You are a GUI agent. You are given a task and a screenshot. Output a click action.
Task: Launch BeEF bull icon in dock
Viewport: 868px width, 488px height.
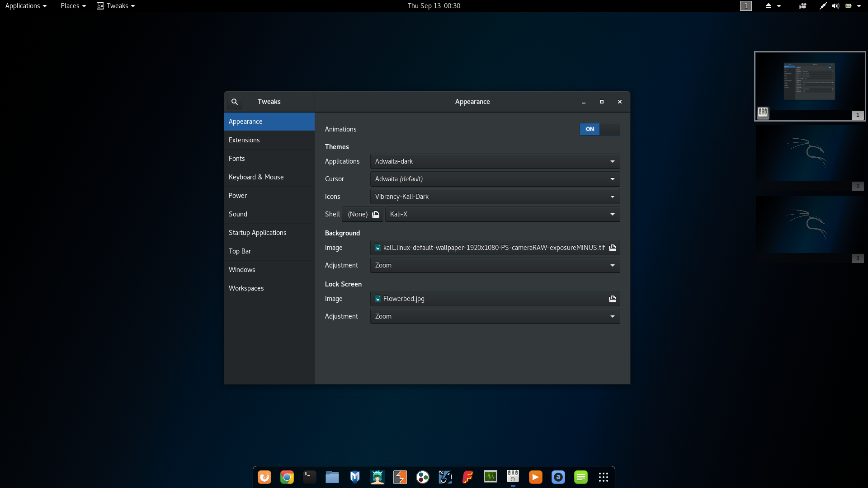445,477
